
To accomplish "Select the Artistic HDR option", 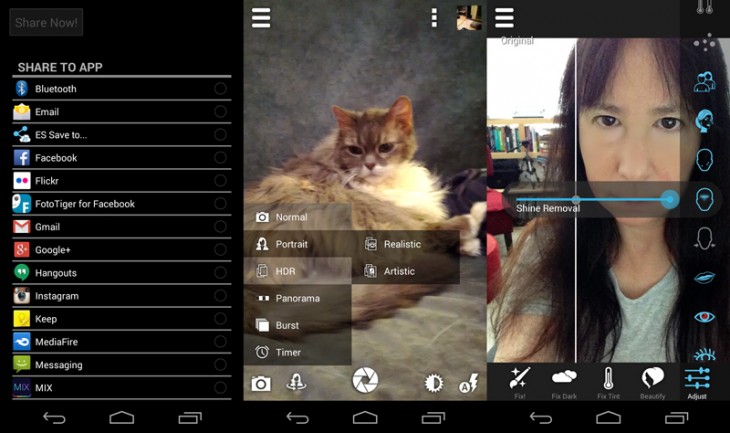I will [398, 271].
